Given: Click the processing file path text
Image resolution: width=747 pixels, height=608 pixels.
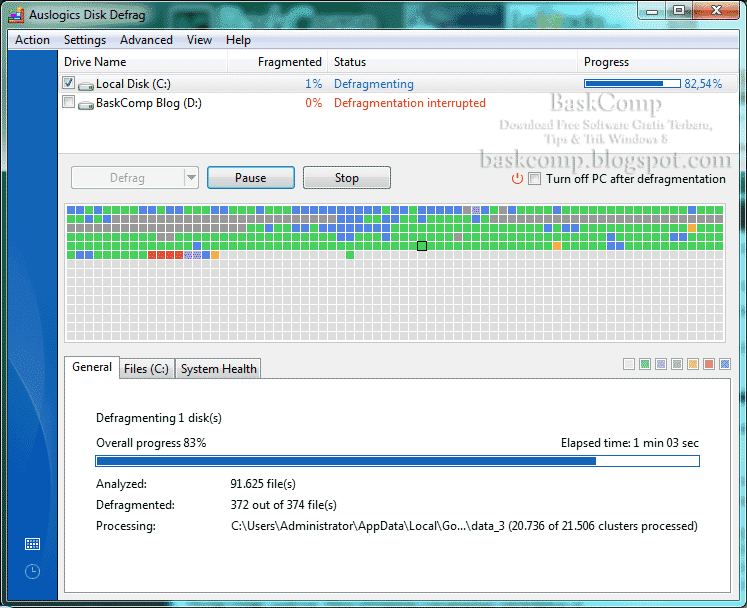Looking at the screenshot, I should [x=464, y=526].
